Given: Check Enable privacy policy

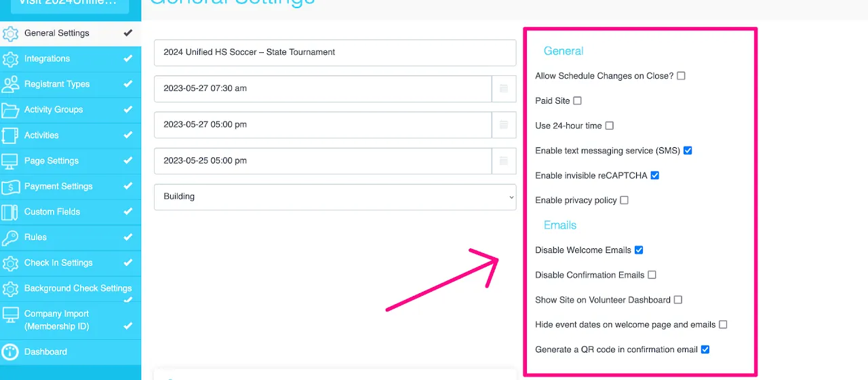Looking at the screenshot, I should tap(624, 200).
